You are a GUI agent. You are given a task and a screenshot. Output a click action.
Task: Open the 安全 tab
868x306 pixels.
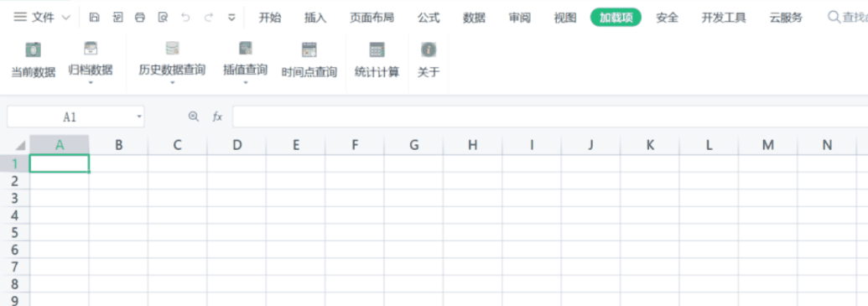[667, 18]
